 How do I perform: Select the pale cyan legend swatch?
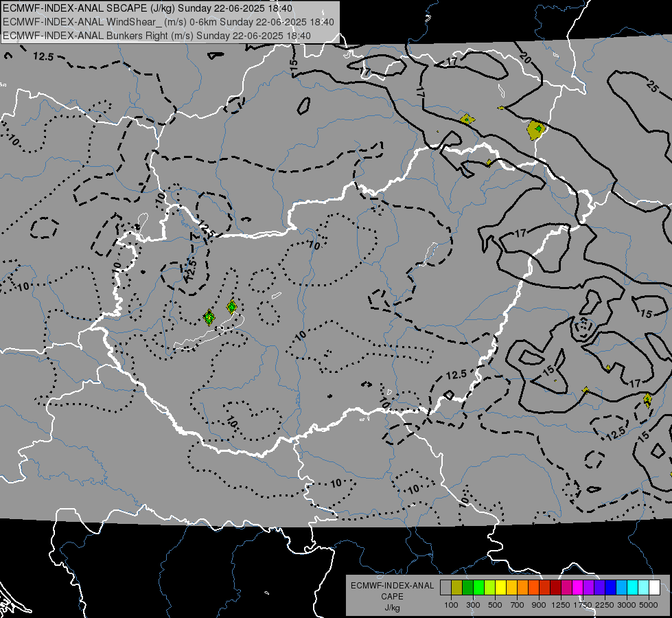[644, 588]
